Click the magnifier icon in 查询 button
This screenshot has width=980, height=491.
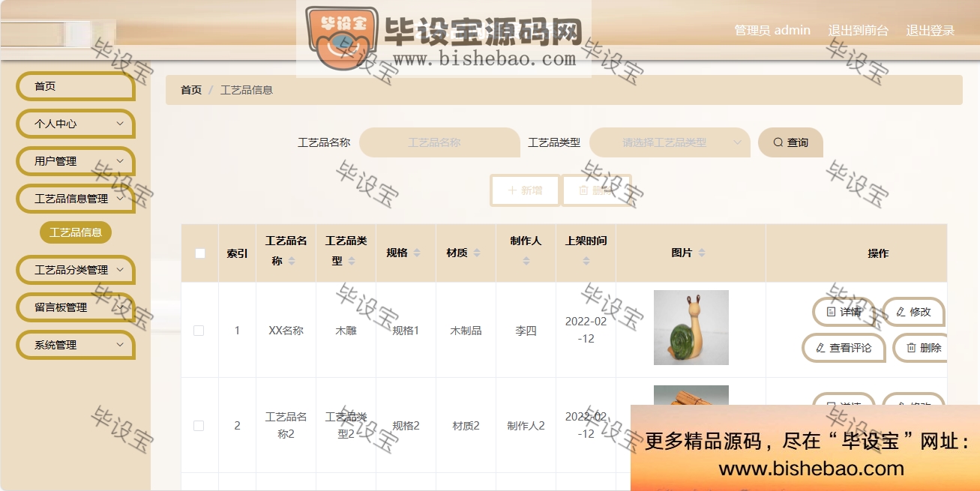tap(778, 142)
